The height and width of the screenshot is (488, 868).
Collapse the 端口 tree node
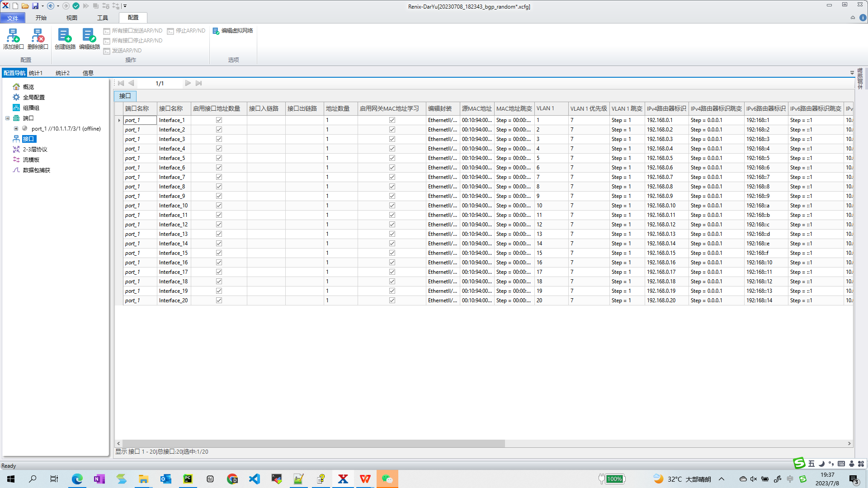(7, 118)
